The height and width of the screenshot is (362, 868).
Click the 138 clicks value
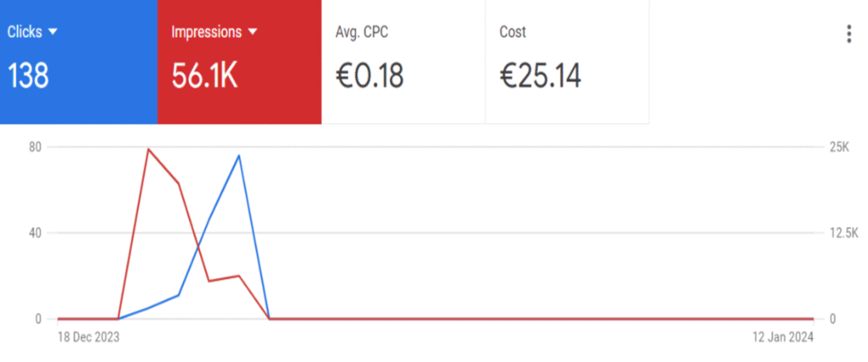[x=29, y=76]
